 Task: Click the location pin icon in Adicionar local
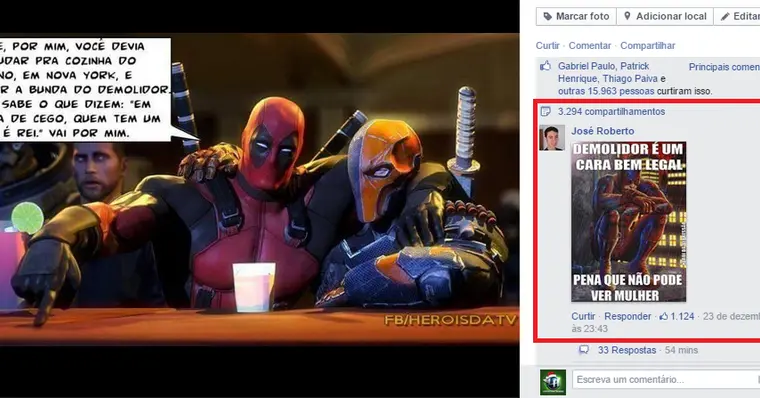pos(627,16)
